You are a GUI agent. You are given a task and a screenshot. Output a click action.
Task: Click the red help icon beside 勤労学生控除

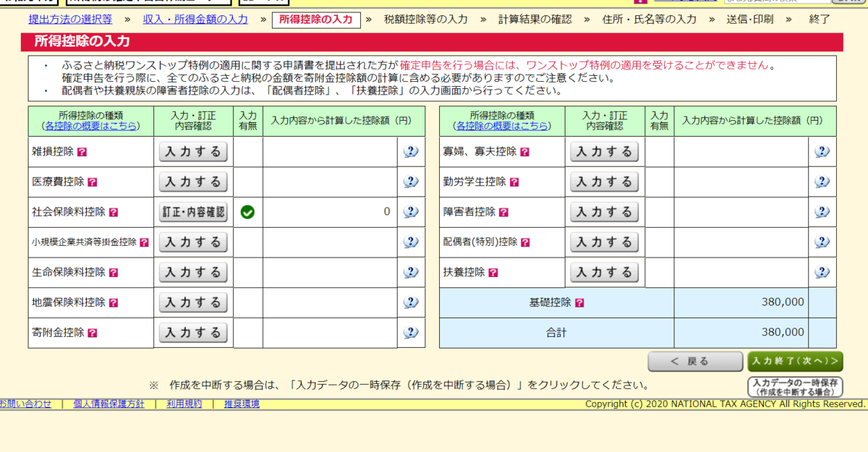click(x=514, y=182)
